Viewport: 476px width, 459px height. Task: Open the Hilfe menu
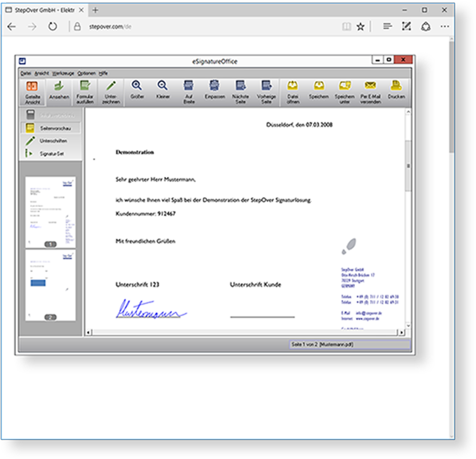click(x=103, y=73)
